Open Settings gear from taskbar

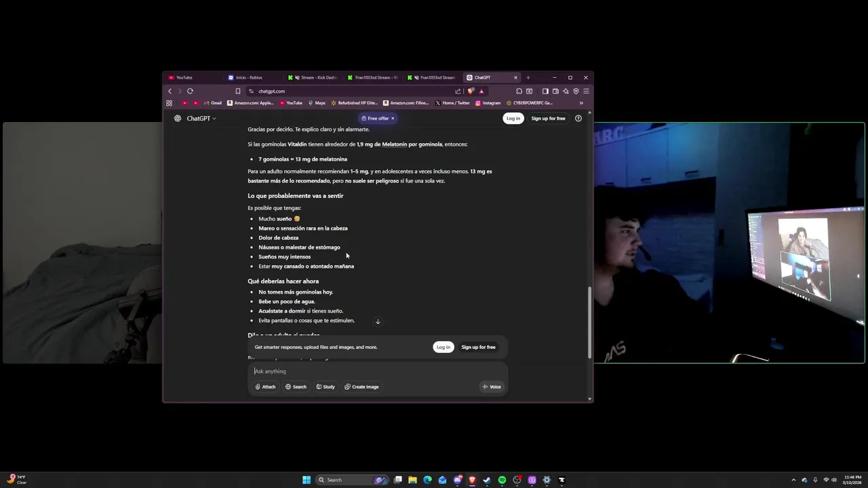coord(547,480)
